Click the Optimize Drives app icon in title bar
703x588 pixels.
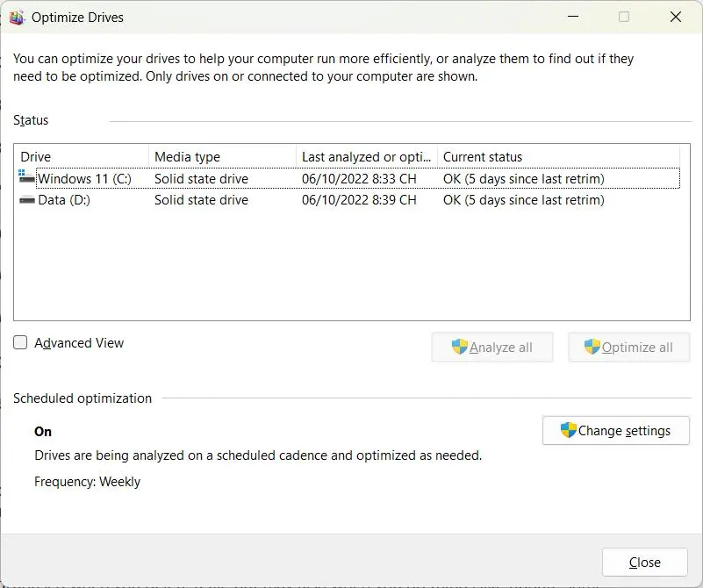point(17,18)
